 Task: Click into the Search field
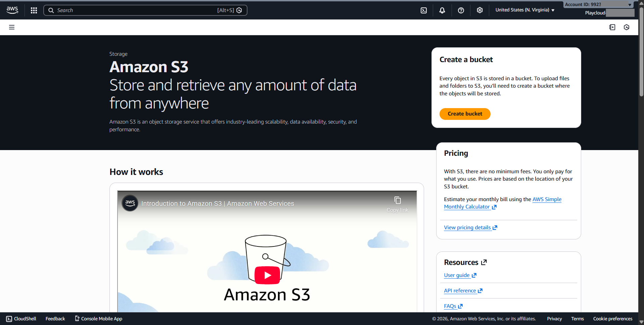[134, 10]
